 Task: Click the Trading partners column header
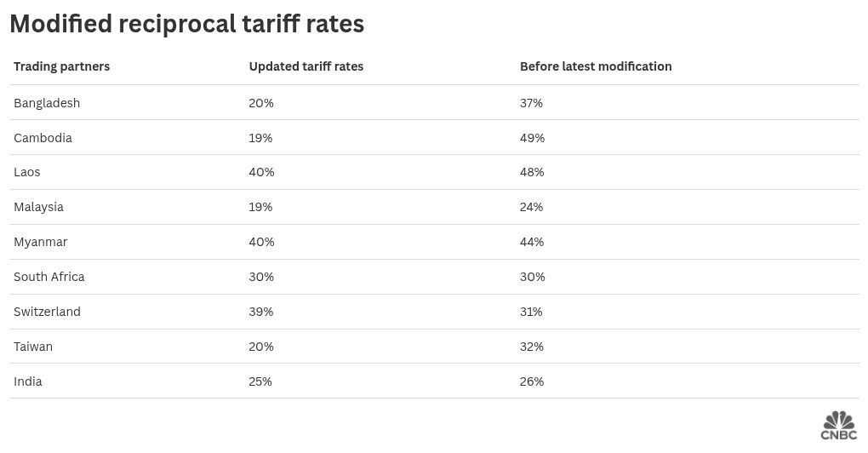click(61, 66)
